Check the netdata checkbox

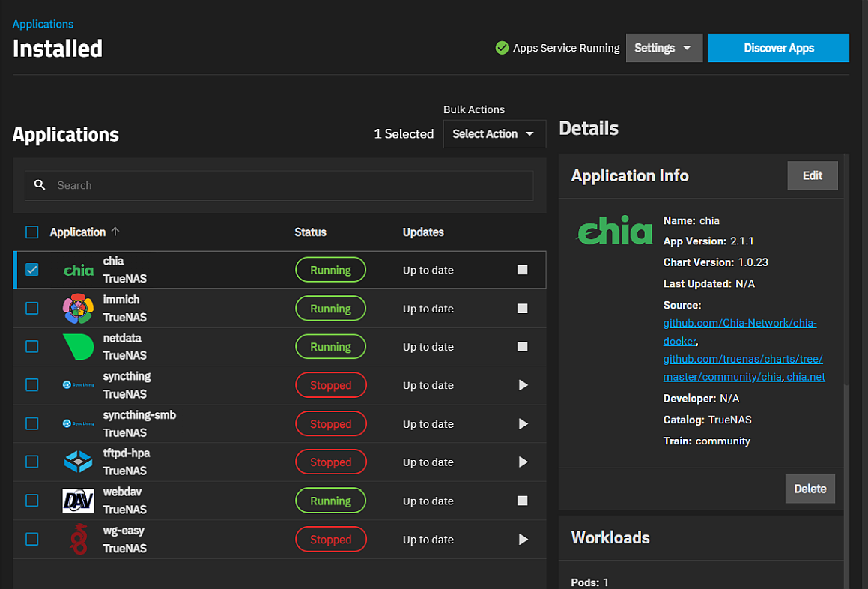pyautogui.click(x=32, y=347)
